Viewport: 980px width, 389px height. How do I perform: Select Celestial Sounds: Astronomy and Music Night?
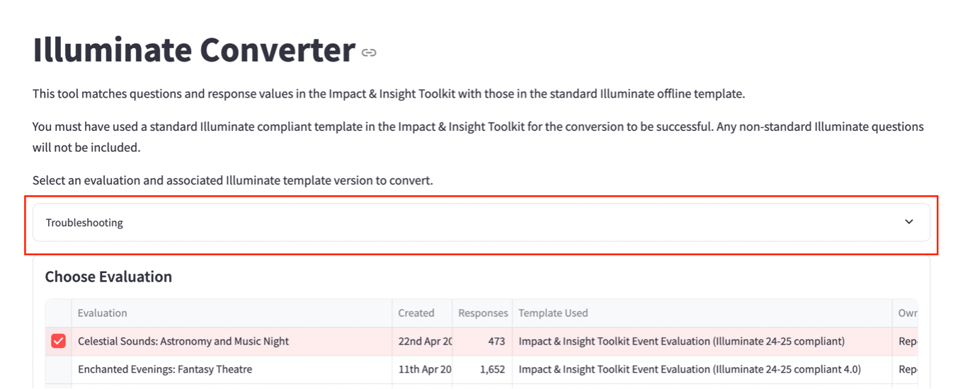click(183, 342)
